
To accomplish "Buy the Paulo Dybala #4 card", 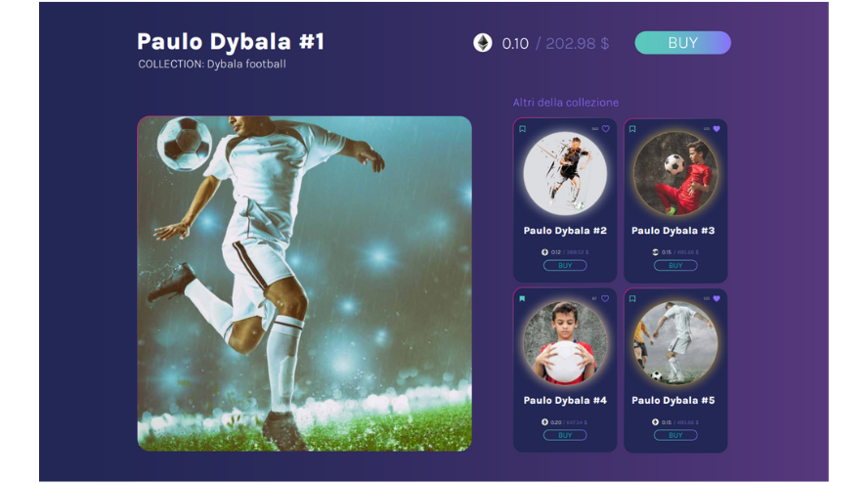I will 565,435.
